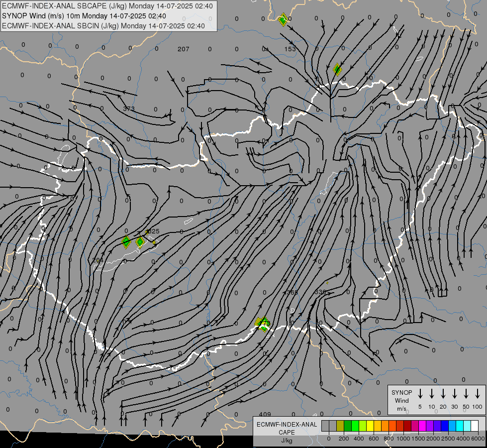487x448 pixels.
Task: Select the olive swatch in the CAPE scale
Action: click(x=340, y=426)
